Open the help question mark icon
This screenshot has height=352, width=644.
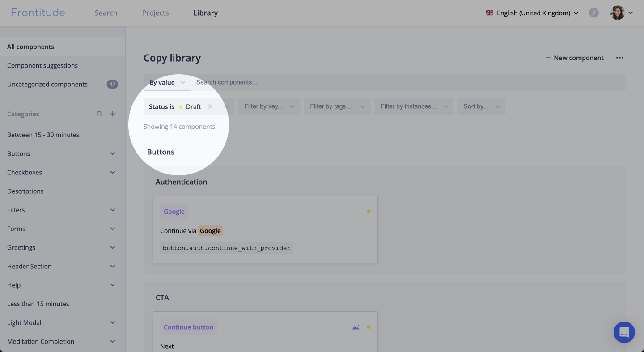593,13
